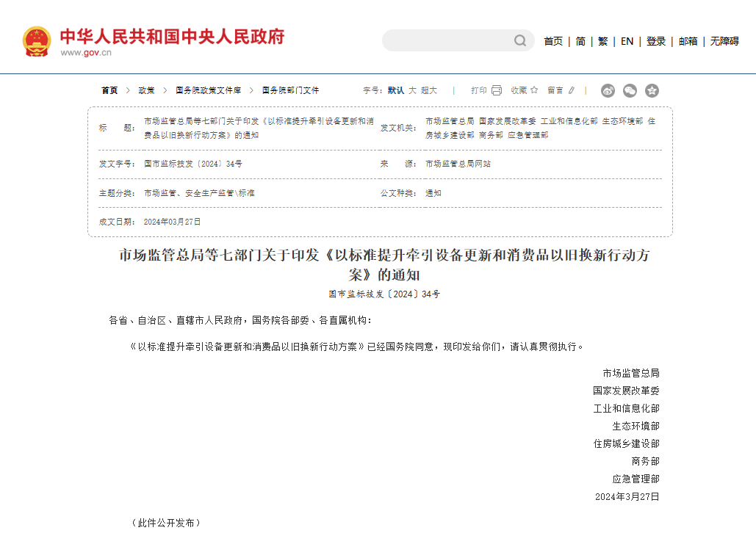
Task: Click into the search input field
Action: point(448,40)
